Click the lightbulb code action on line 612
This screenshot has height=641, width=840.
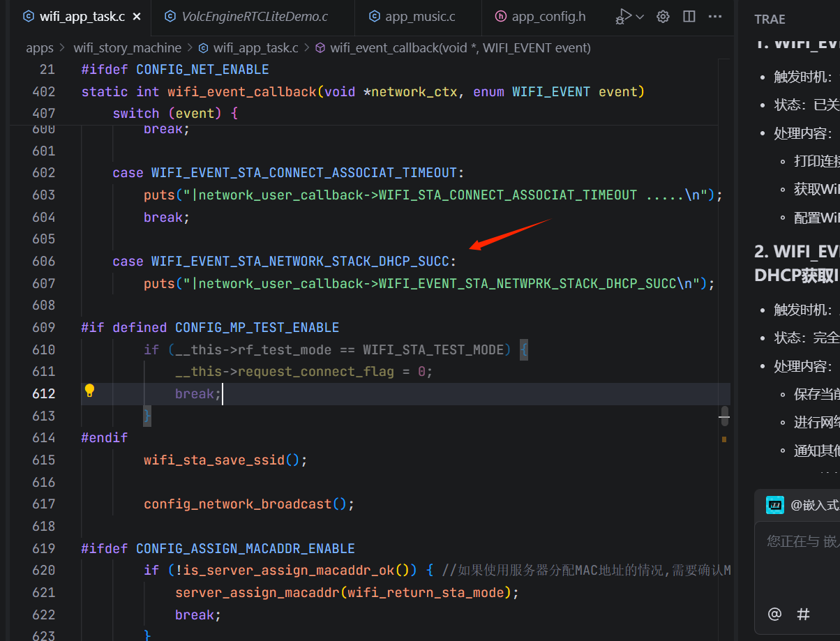pos(89,391)
